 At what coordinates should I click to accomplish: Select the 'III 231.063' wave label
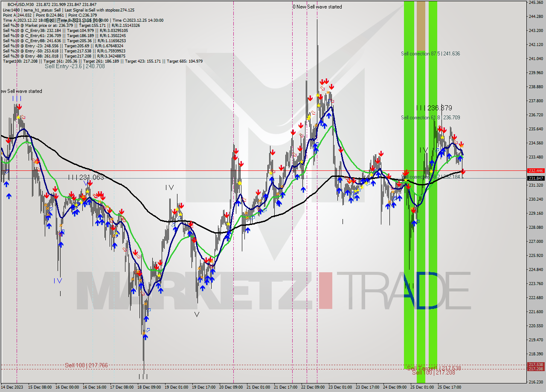pos(86,178)
